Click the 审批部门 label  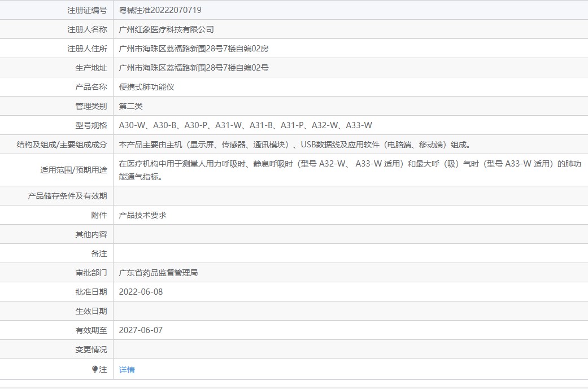91,273
